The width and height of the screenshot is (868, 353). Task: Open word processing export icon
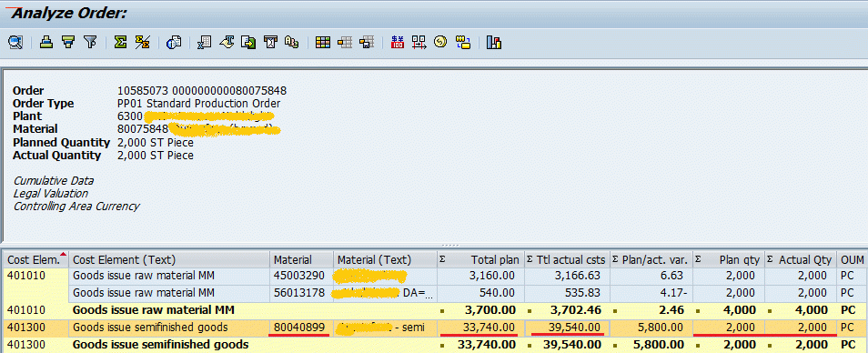[227, 42]
